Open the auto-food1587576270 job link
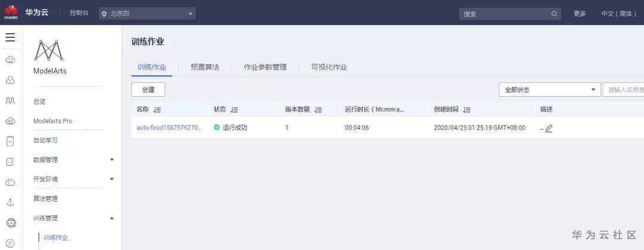 pyautogui.click(x=169, y=128)
